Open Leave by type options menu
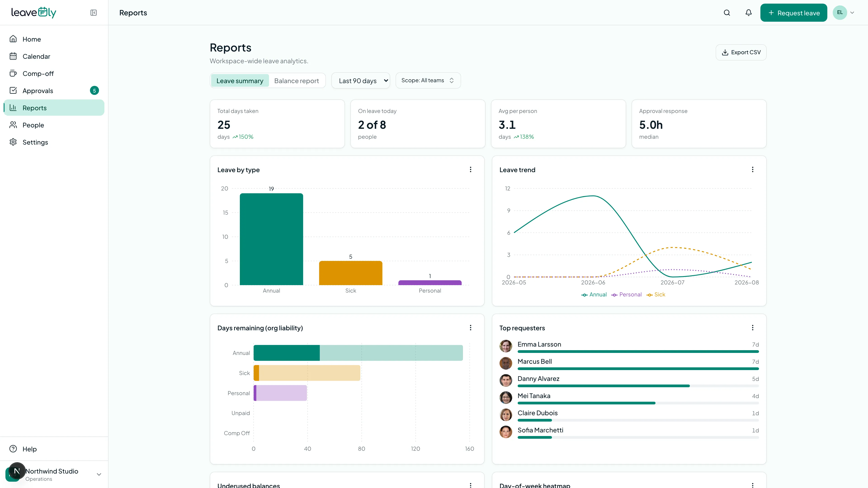The width and height of the screenshot is (868, 488). [x=471, y=170]
